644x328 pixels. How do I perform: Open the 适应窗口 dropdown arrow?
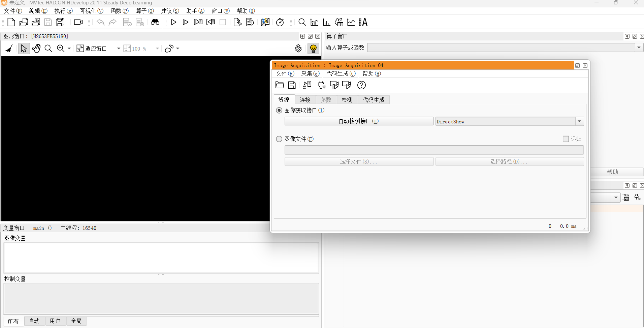tap(119, 49)
